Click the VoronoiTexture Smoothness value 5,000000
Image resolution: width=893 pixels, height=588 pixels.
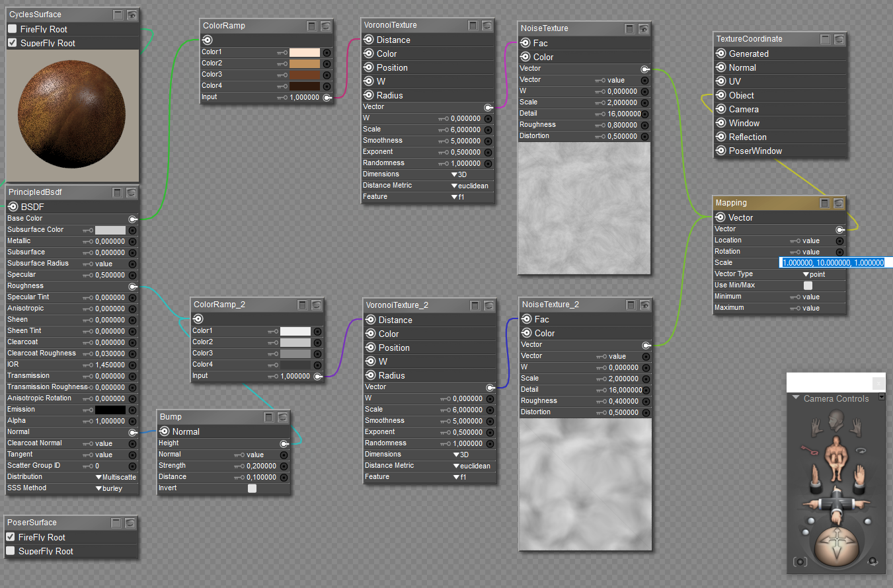click(x=465, y=141)
